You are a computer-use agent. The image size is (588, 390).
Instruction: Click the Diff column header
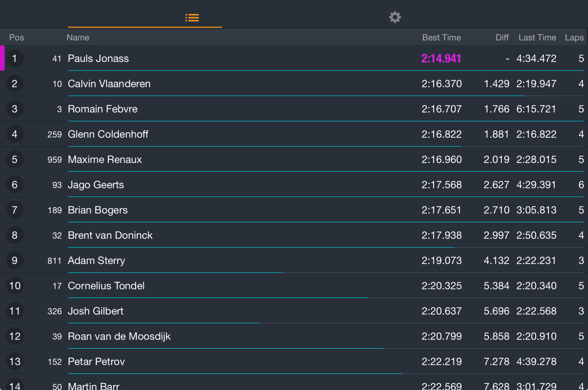(502, 37)
